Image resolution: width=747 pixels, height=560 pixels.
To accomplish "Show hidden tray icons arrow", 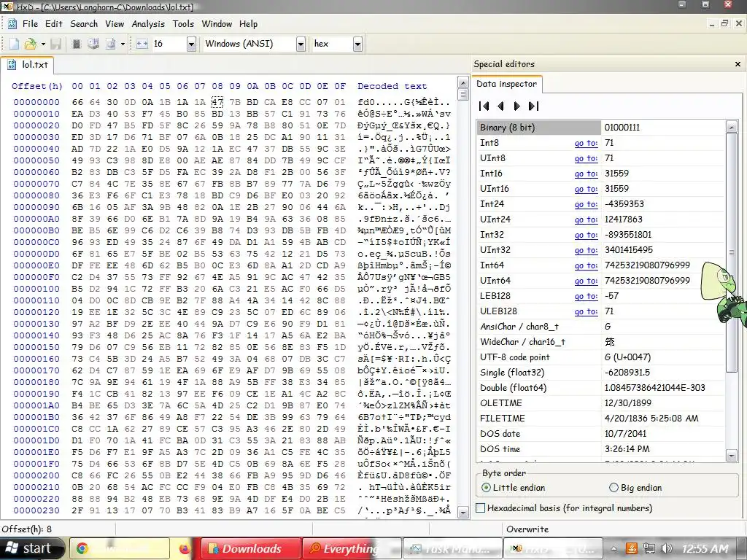I will coord(614,548).
